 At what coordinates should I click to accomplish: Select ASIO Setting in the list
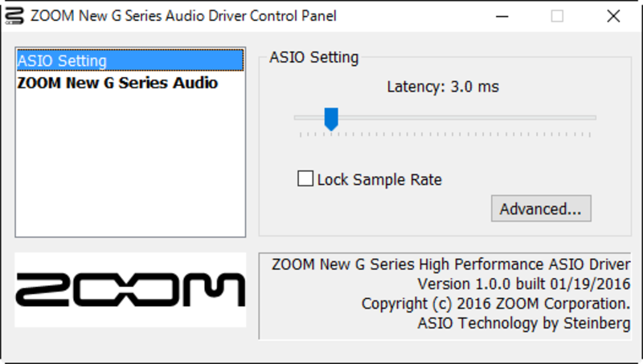130,61
